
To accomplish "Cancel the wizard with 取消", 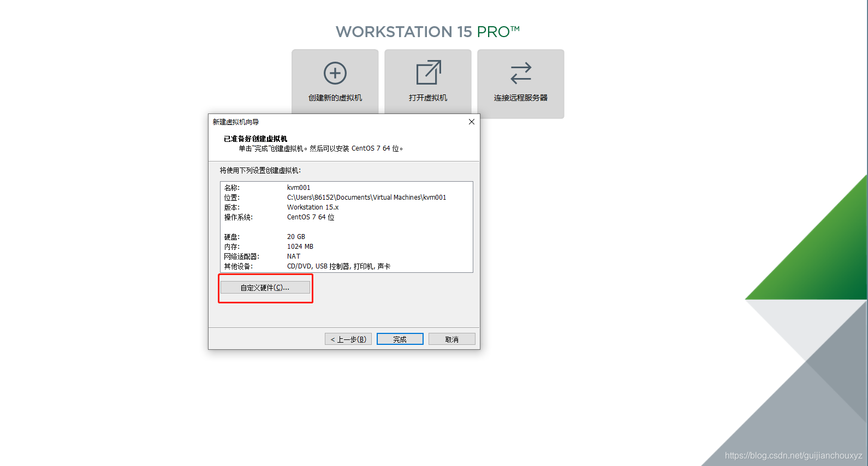I will click(x=452, y=339).
